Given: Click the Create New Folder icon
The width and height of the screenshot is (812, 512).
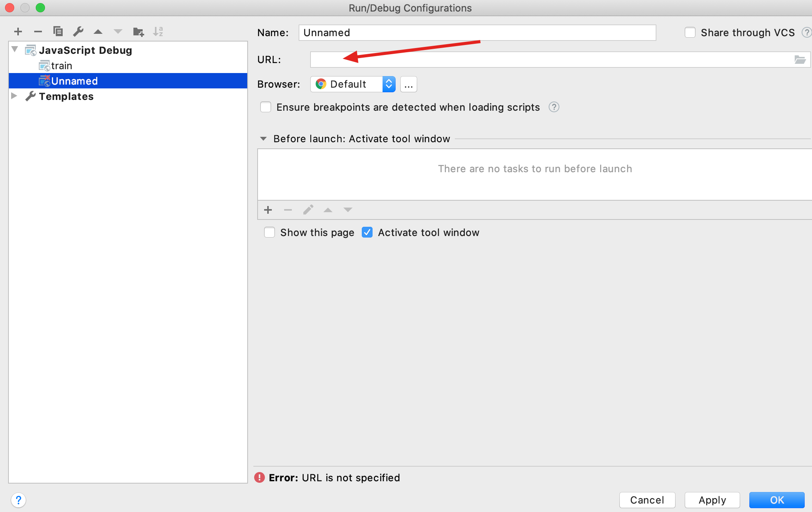Looking at the screenshot, I should pos(138,32).
